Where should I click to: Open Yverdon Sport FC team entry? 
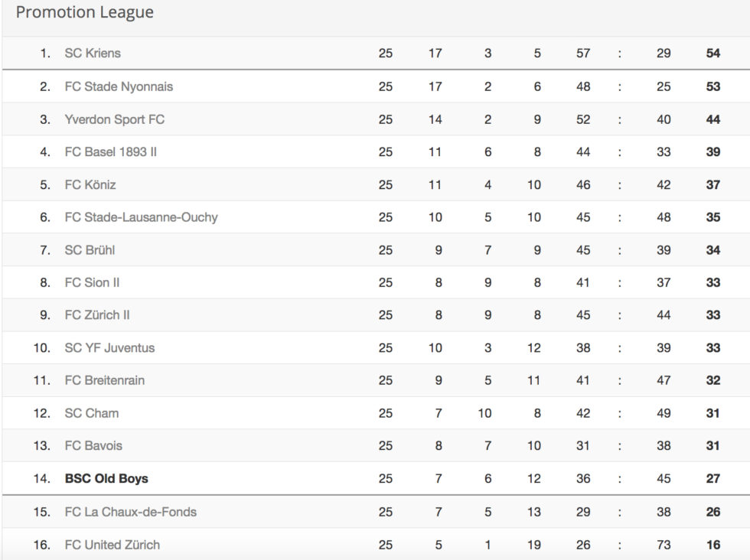click(x=114, y=119)
